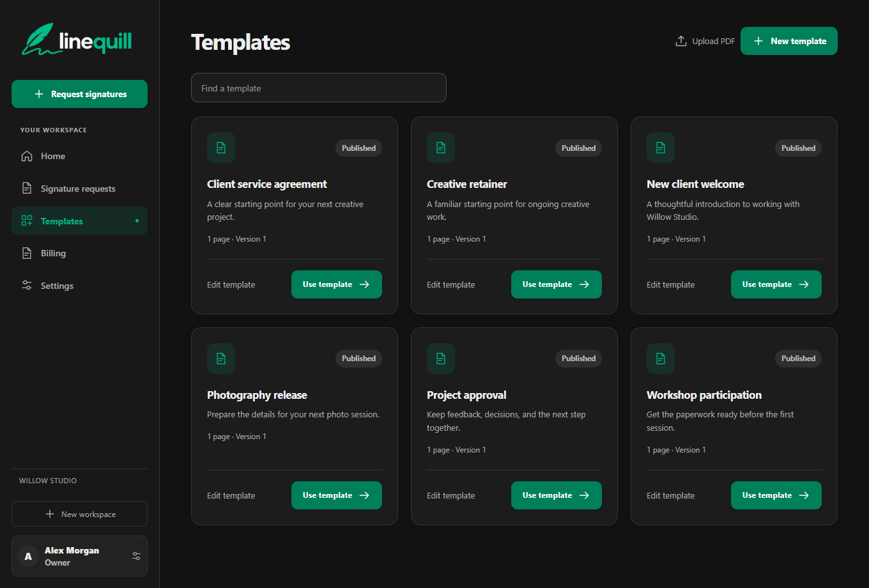Focus the Find a template search field

tap(319, 88)
